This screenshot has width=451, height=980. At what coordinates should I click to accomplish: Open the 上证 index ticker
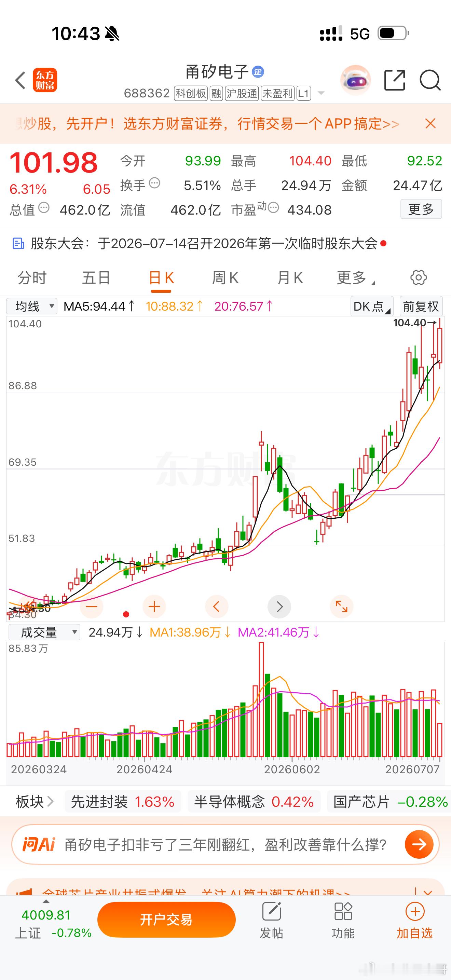(x=53, y=924)
